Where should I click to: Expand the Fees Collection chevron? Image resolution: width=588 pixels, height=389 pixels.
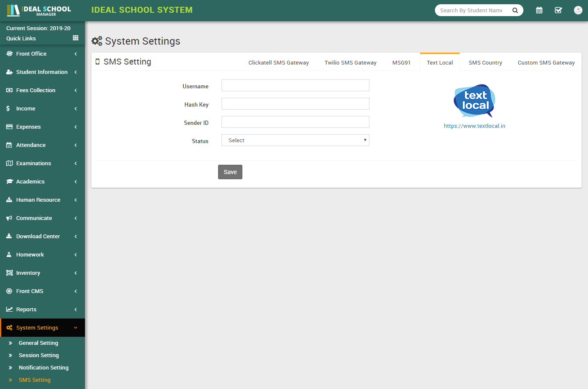[x=76, y=90]
